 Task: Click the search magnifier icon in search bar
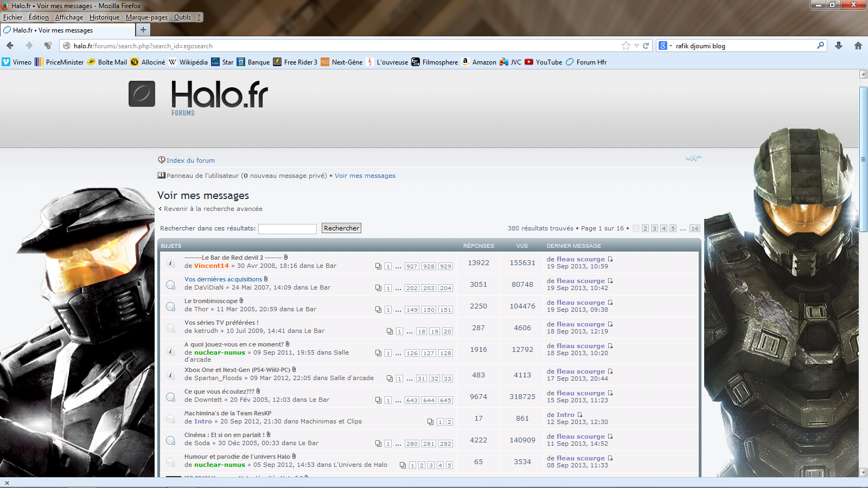pos(820,46)
